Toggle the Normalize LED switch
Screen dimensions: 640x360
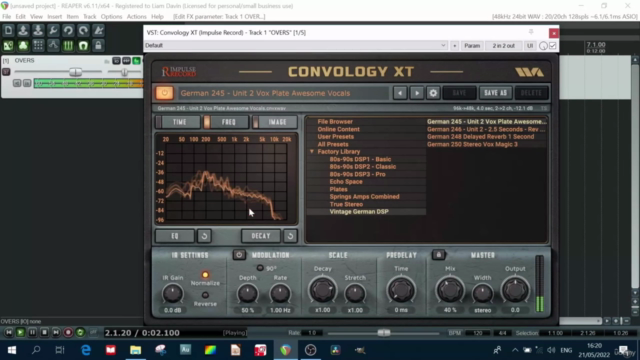[205, 275]
